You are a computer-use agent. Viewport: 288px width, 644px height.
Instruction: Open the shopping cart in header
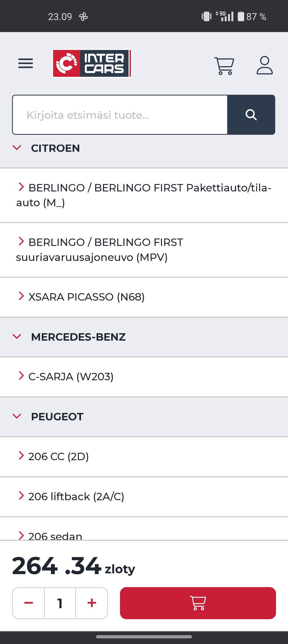tap(224, 65)
